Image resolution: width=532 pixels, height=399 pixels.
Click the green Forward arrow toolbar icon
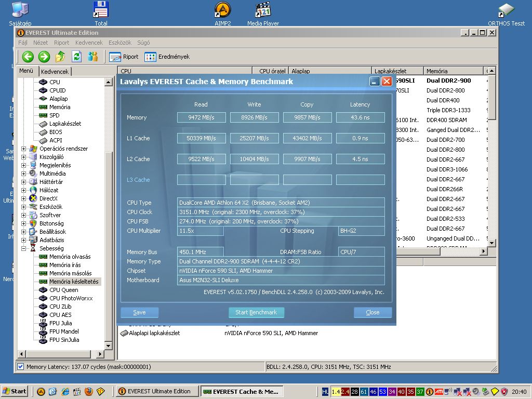44,57
